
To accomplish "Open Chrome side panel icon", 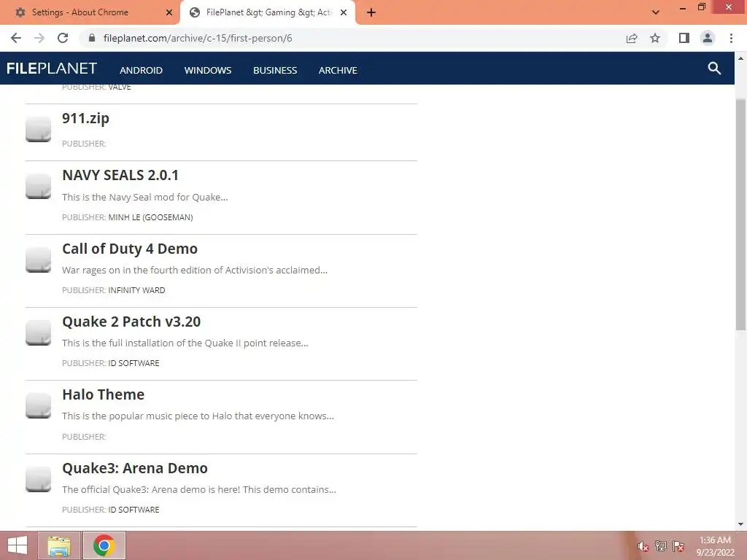I will 684,38.
